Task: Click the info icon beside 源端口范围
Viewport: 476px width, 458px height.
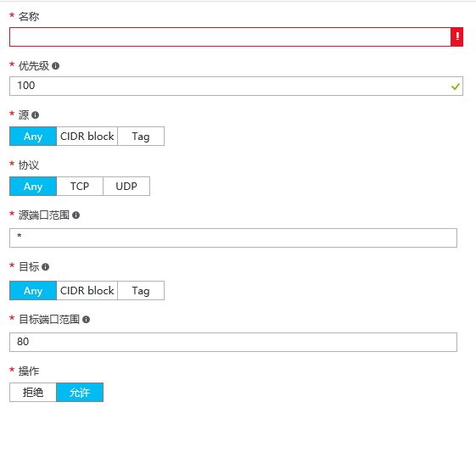Action: [76, 215]
